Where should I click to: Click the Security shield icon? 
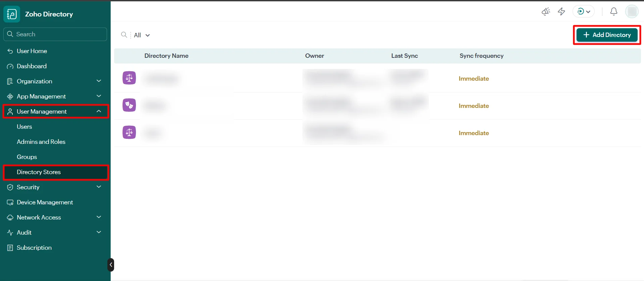click(10, 187)
